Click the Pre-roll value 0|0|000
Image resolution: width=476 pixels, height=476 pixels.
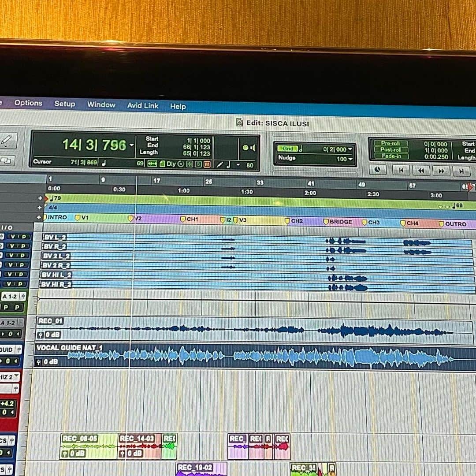click(435, 144)
